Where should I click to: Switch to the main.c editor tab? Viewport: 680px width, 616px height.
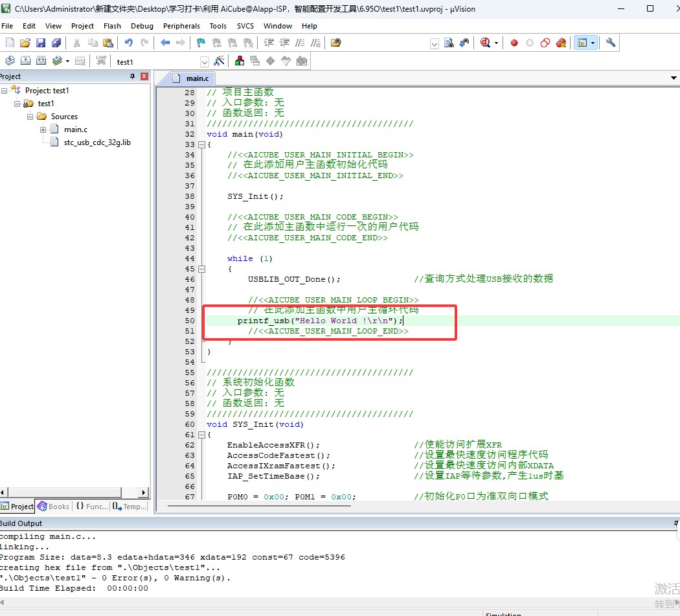[191, 78]
